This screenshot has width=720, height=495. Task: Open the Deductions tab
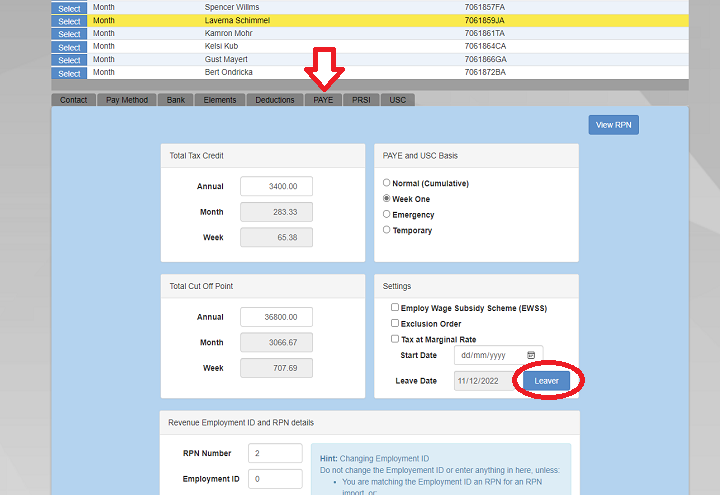pyautogui.click(x=275, y=100)
